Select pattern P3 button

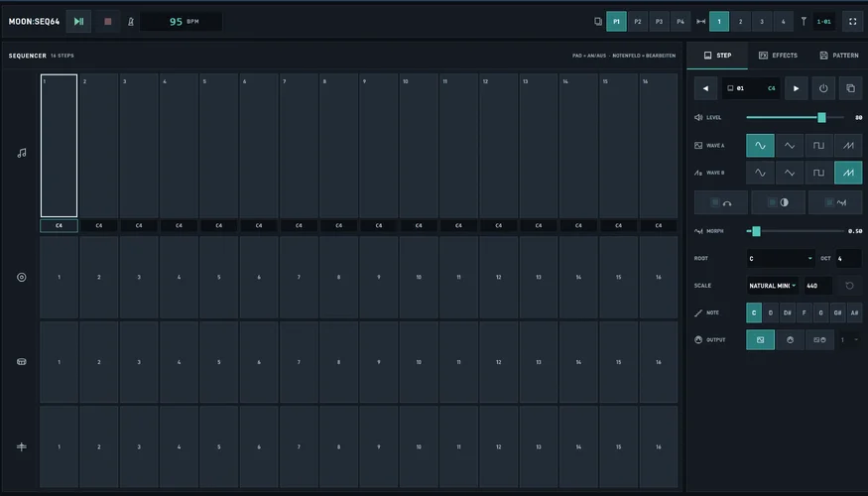[659, 22]
